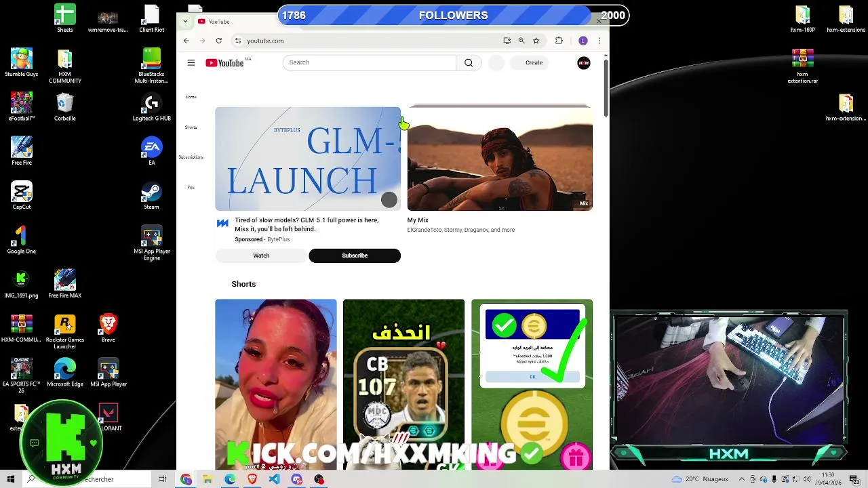Click the BytePlus channel logo icon
This screenshot has height=488, width=868.
coord(222,223)
